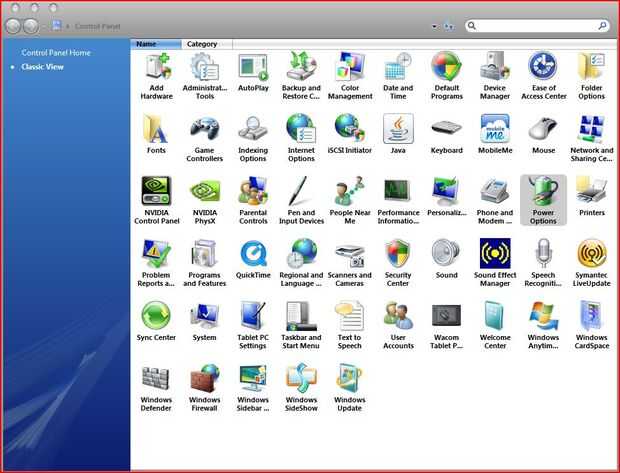Select the highlighted Power Options icon
620x473 pixels.
pyautogui.click(x=543, y=200)
